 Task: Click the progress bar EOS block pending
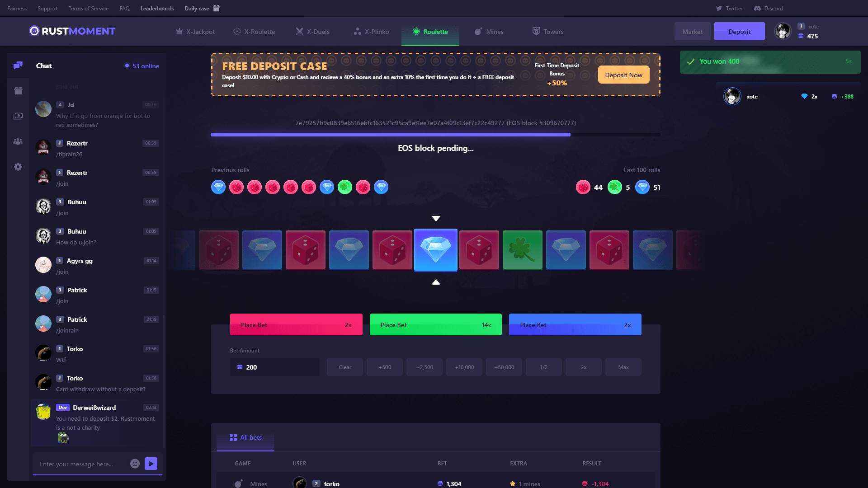[435, 135]
